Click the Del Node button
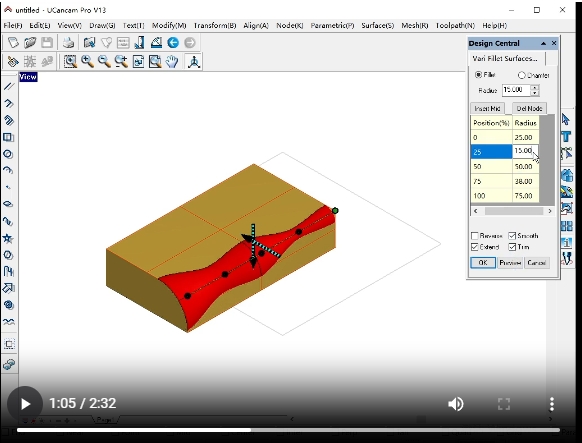The image size is (582, 443). pyautogui.click(x=529, y=108)
